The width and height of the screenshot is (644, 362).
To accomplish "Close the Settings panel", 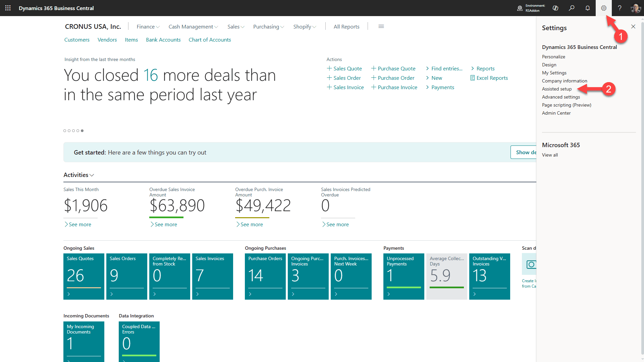I will click(x=633, y=26).
